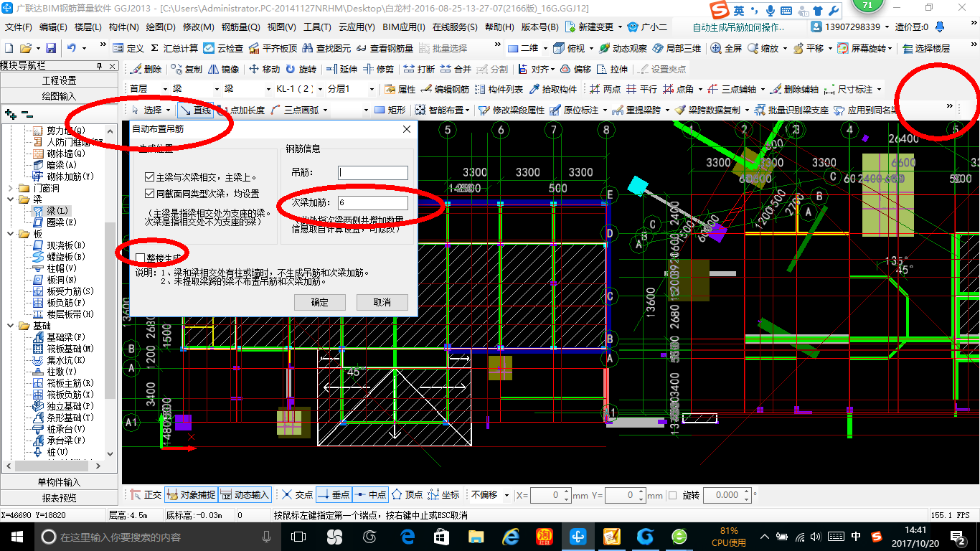Click the 定义 (Define) toolbar icon
Screen dimensions: 980x551
128,48
